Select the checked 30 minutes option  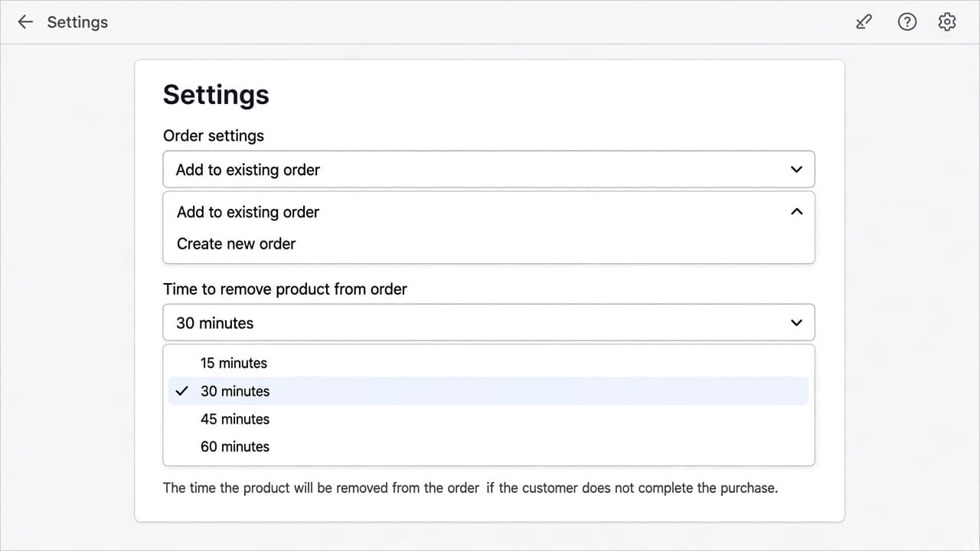pyautogui.click(x=488, y=391)
